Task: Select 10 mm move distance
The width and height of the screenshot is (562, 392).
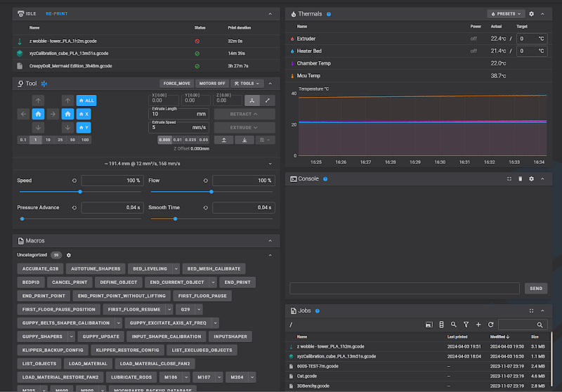Action: (48, 140)
